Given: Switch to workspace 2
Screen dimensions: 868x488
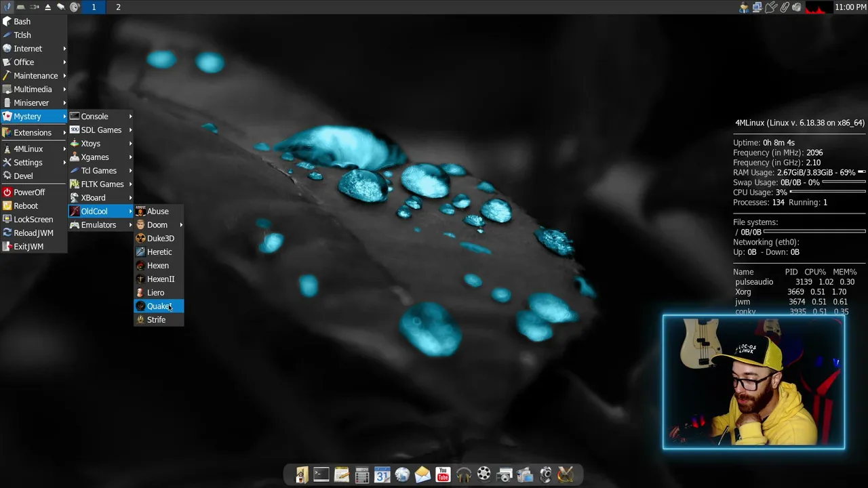Looking at the screenshot, I should tap(118, 7).
